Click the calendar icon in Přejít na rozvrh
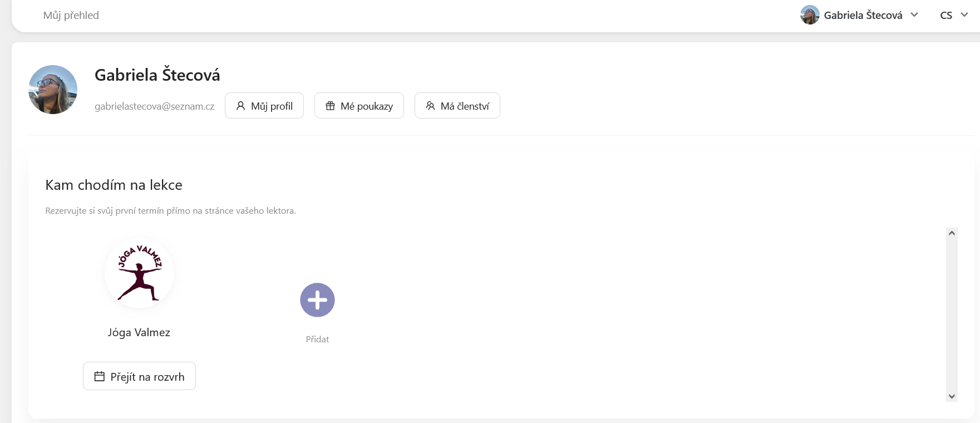Image resolution: width=980 pixels, height=423 pixels. (x=100, y=377)
